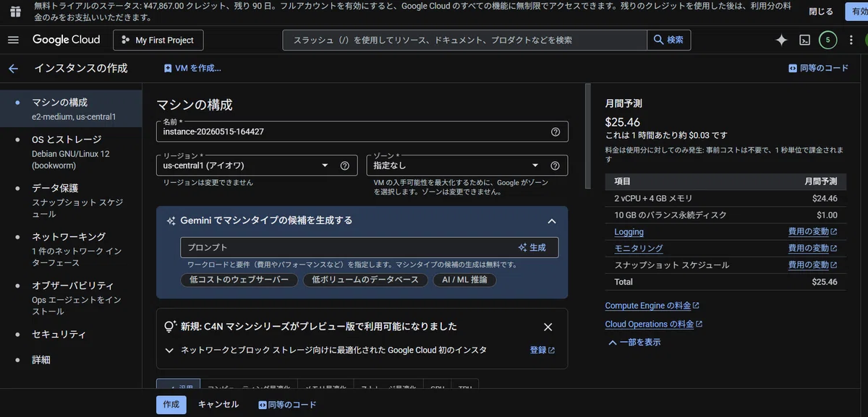The height and width of the screenshot is (417, 868).
Task: Go back using the left arrow
Action: [x=13, y=69]
